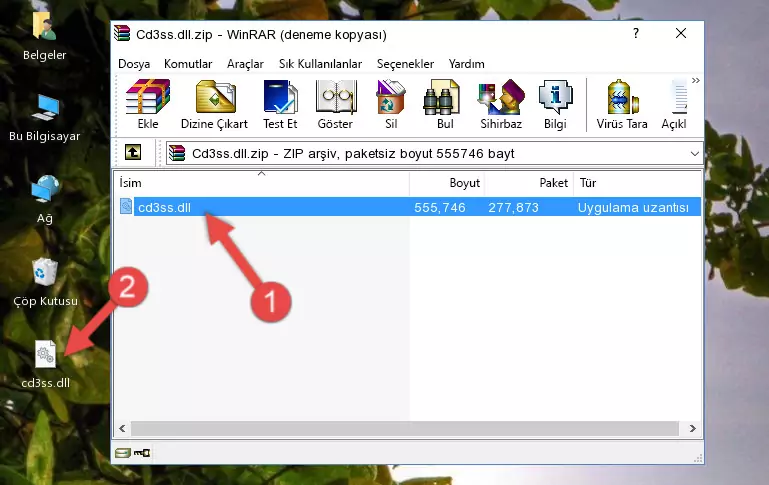Select cd3ss.dll file on the desktop
The height and width of the screenshot is (485, 769).
(x=45, y=365)
